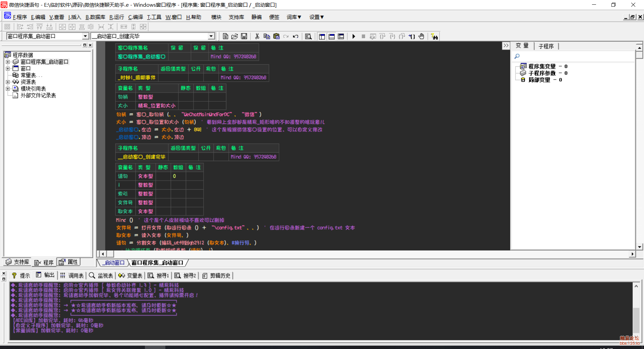Click the variables panel scroll-down arrow
644x349 pixels.
coord(639,247)
